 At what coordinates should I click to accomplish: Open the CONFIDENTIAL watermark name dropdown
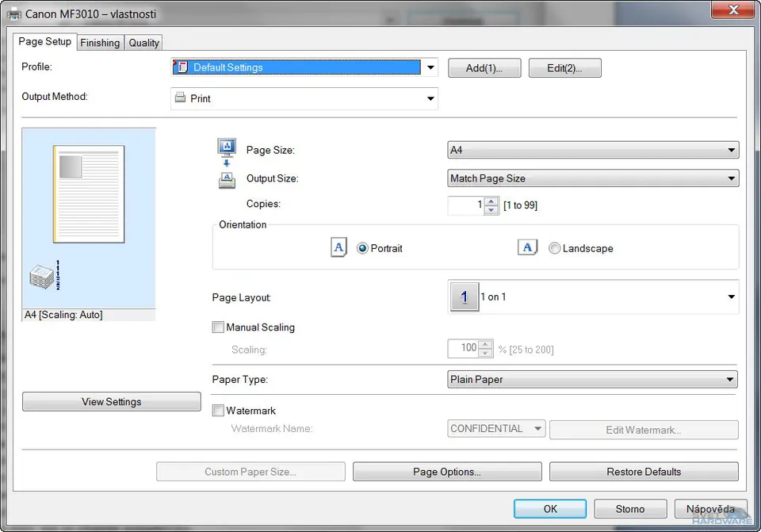pos(496,429)
